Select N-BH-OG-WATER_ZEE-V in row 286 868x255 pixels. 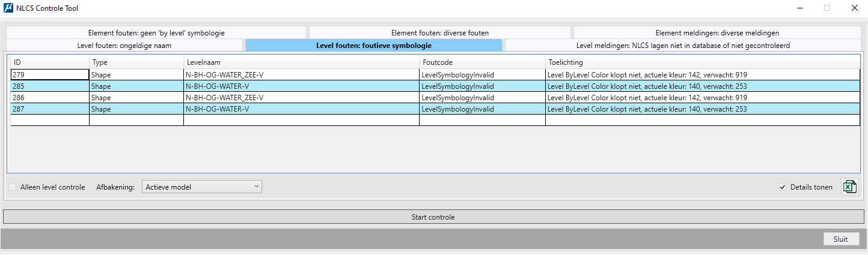301,97
